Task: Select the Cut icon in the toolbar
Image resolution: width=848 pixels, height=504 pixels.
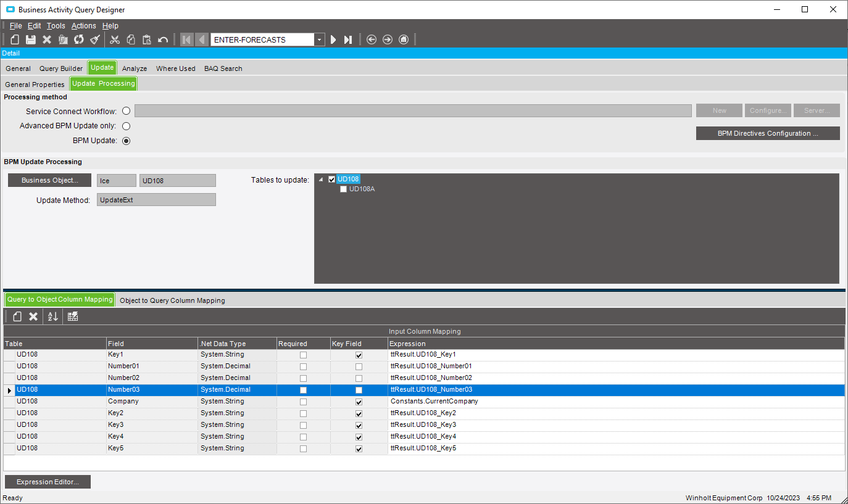Action: (x=115, y=39)
